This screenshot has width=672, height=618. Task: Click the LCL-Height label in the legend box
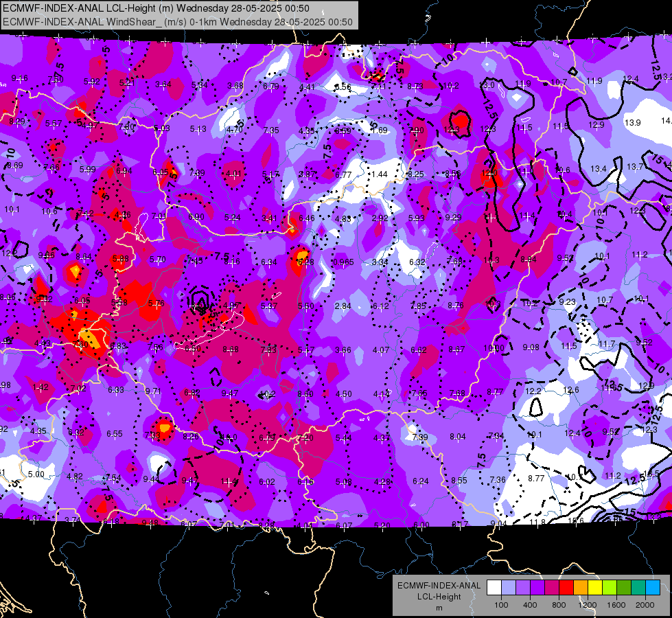(x=439, y=597)
